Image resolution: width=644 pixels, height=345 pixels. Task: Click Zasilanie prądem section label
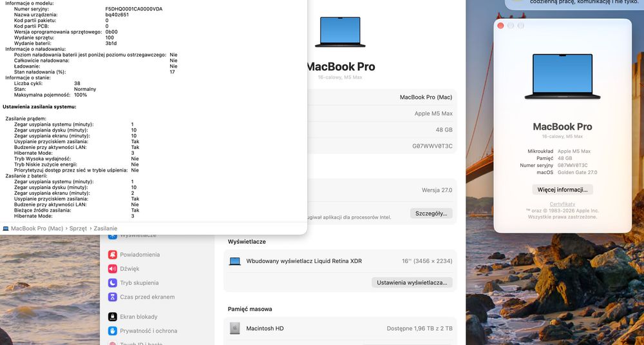26,119
